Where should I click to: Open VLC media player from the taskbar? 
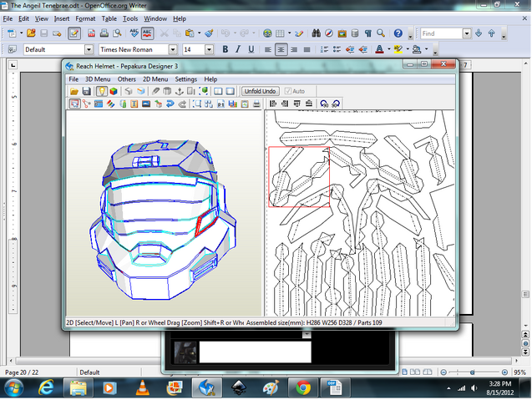tap(143, 387)
